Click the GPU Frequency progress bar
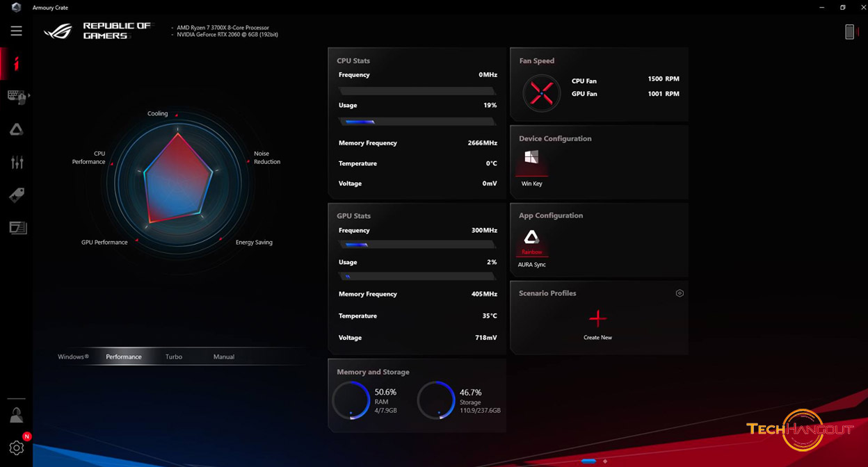 coord(417,245)
